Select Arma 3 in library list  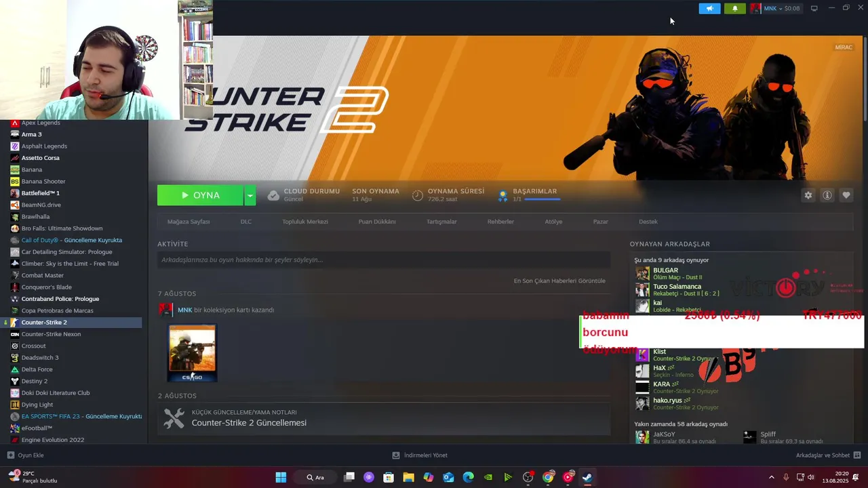pos(31,134)
